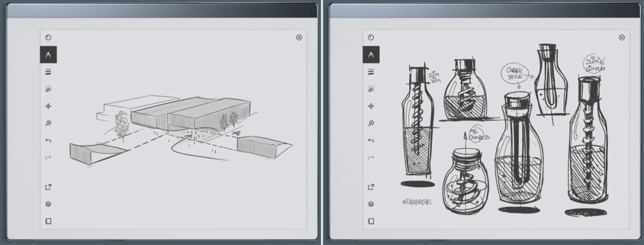The width and height of the screenshot is (644, 245).
Task: Pick the move arrows tool on the bottle sketch screen
Action: click(371, 106)
